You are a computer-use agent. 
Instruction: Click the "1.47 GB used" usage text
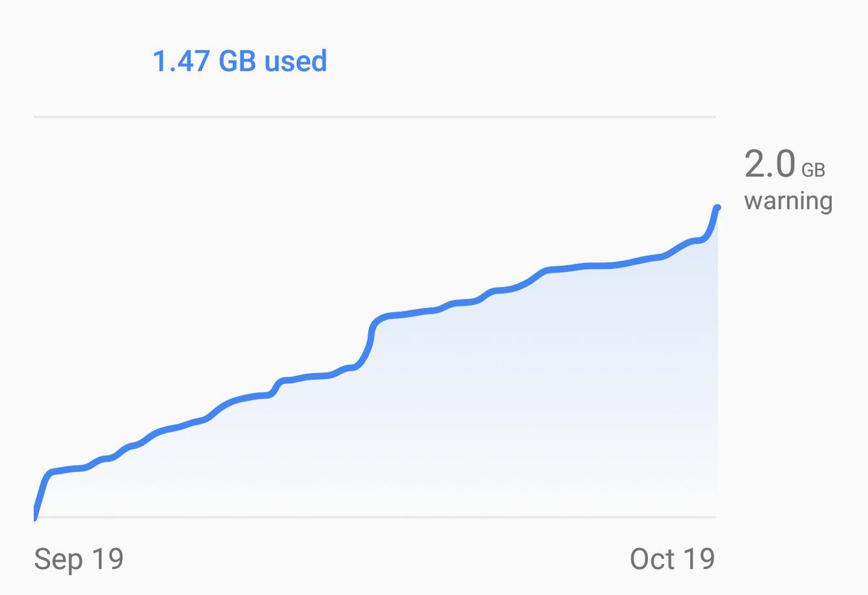(x=239, y=61)
